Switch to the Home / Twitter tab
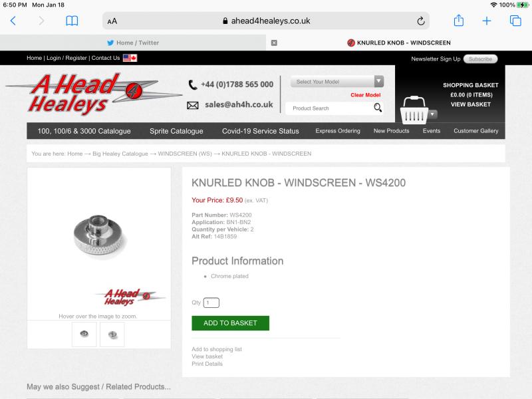The height and width of the screenshot is (399, 532). (133, 43)
